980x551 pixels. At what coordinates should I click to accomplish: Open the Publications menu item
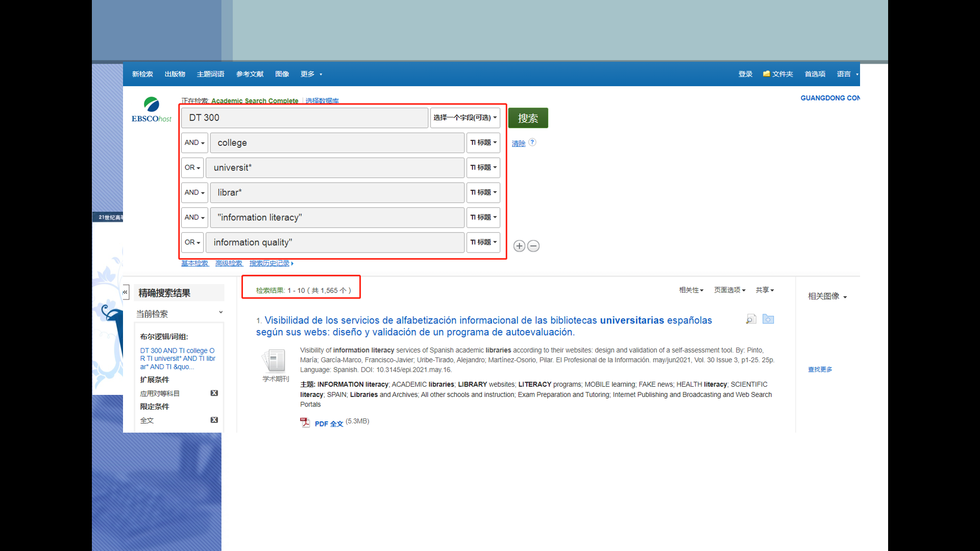(x=175, y=74)
